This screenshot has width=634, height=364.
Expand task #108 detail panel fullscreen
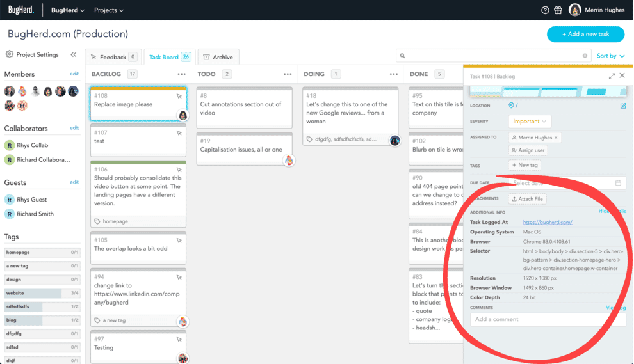(612, 76)
